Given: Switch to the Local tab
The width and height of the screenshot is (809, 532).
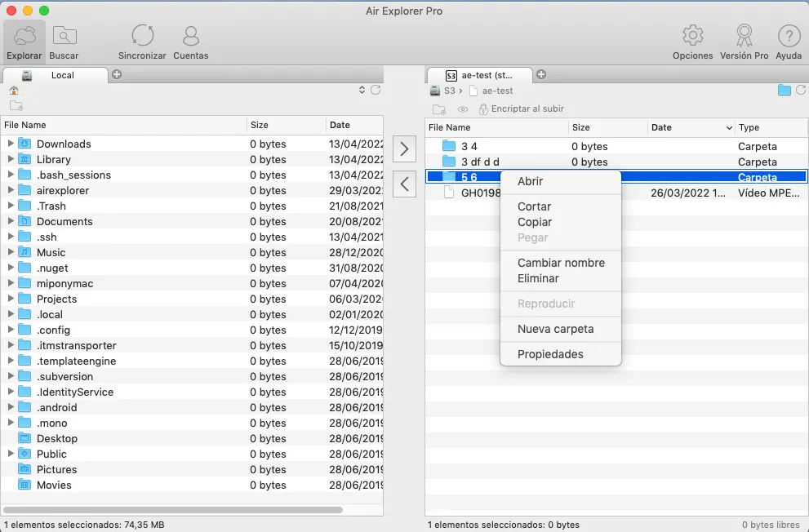Looking at the screenshot, I should click(56, 75).
